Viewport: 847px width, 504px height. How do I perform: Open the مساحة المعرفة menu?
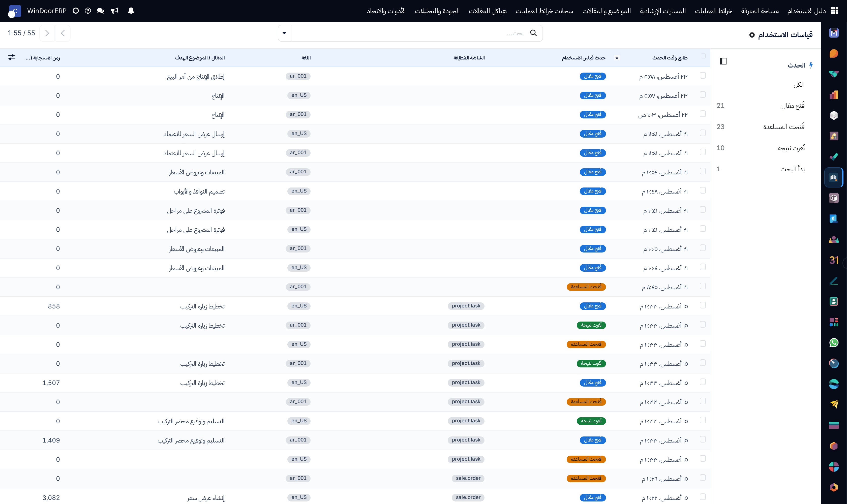(760, 11)
